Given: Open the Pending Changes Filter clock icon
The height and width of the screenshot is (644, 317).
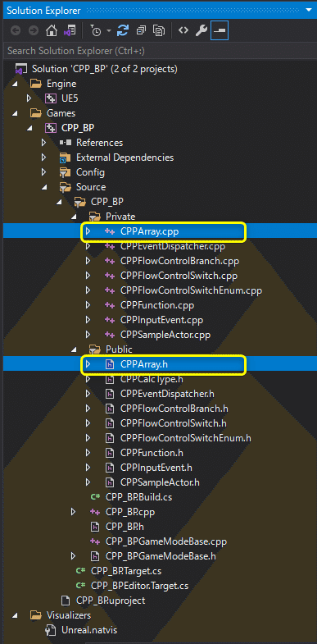Looking at the screenshot, I should click(97, 31).
